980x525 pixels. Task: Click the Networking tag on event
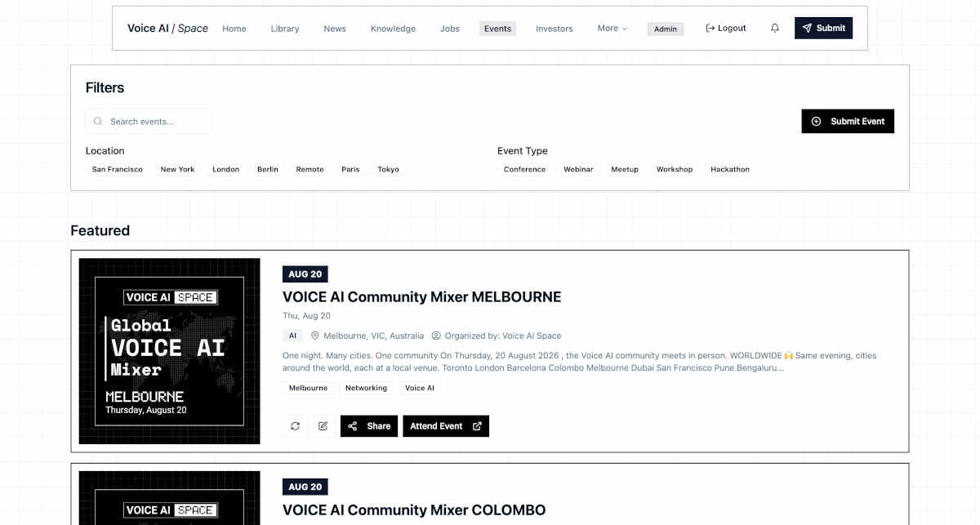click(366, 388)
